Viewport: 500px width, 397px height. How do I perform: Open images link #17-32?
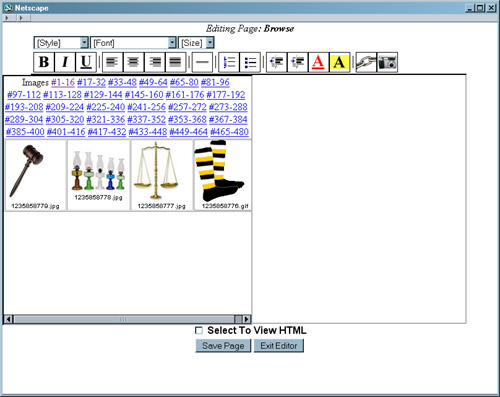[x=91, y=82]
